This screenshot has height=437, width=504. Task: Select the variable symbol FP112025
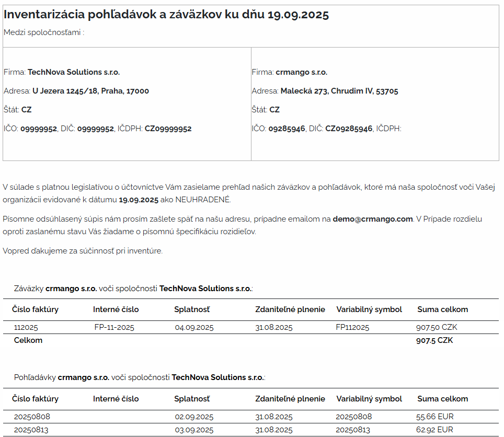point(352,328)
